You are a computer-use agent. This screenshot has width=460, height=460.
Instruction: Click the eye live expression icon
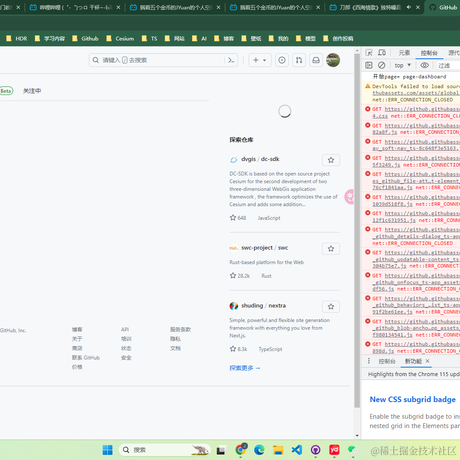click(x=424, y=65)
